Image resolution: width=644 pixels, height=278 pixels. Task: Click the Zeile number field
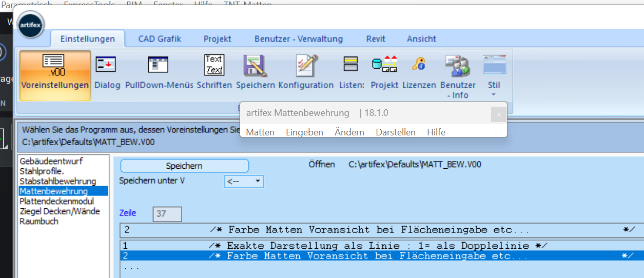(167, 214)
